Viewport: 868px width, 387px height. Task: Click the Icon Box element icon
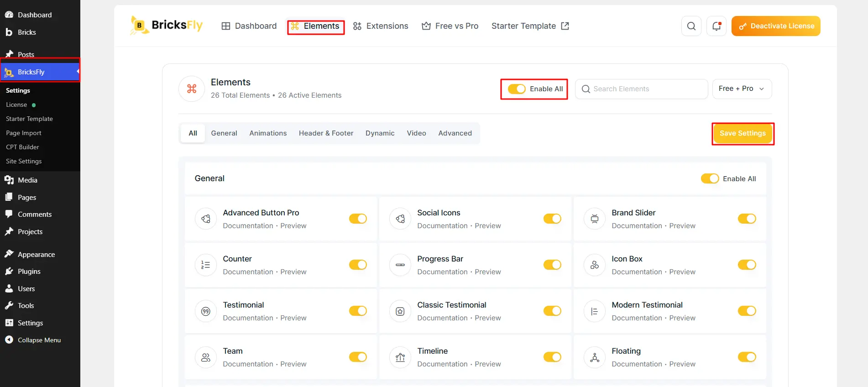pyautogui.click(x=595, y=265)
